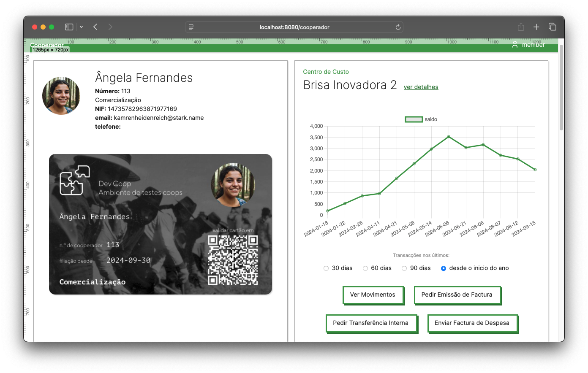Expand the sidebar dropdown chevron
The width and height of the screenshot is (588, 373).
(81, 27)
